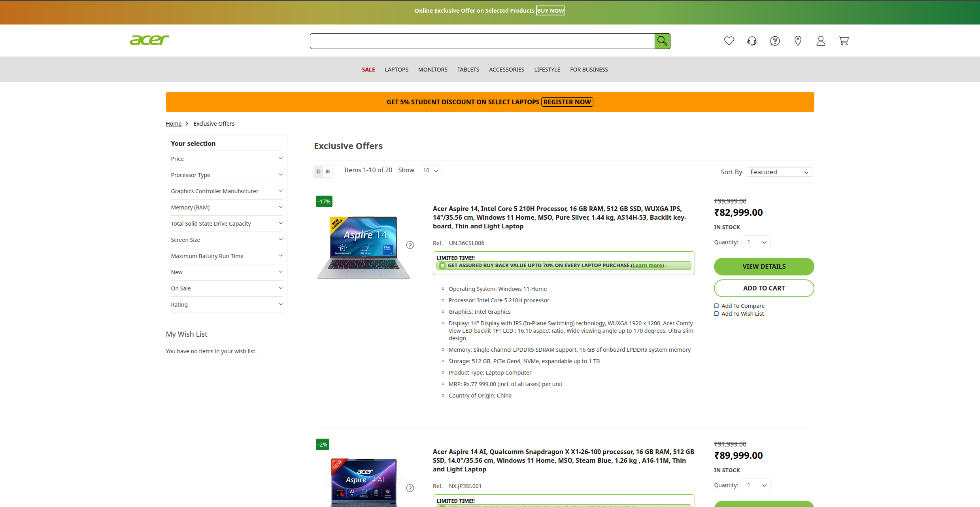Click REGISTER NOW student discount button
This screenshot has height=507, width=980.
click(x=567, y=102)
